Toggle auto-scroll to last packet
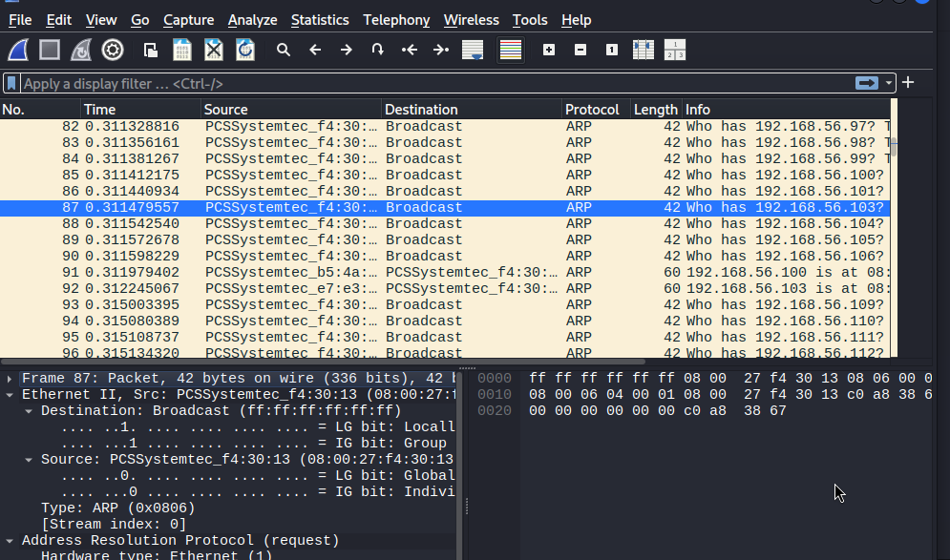 (x=473, y=51)
